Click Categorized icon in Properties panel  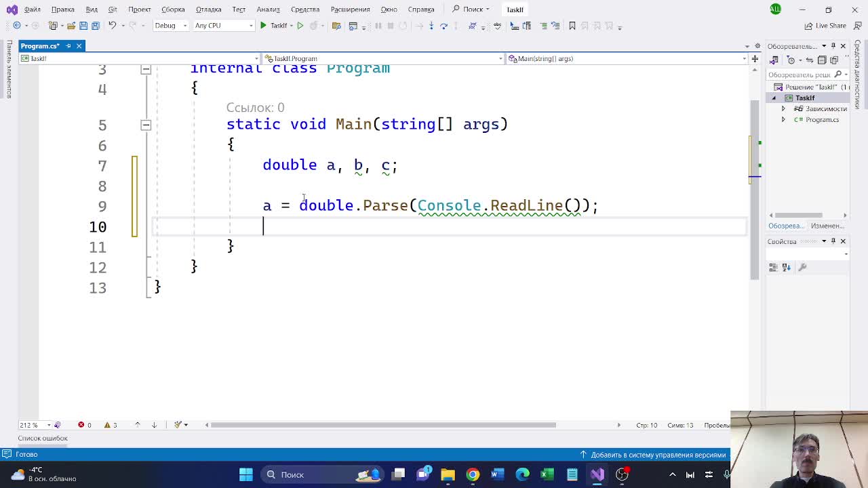point(773,268)
